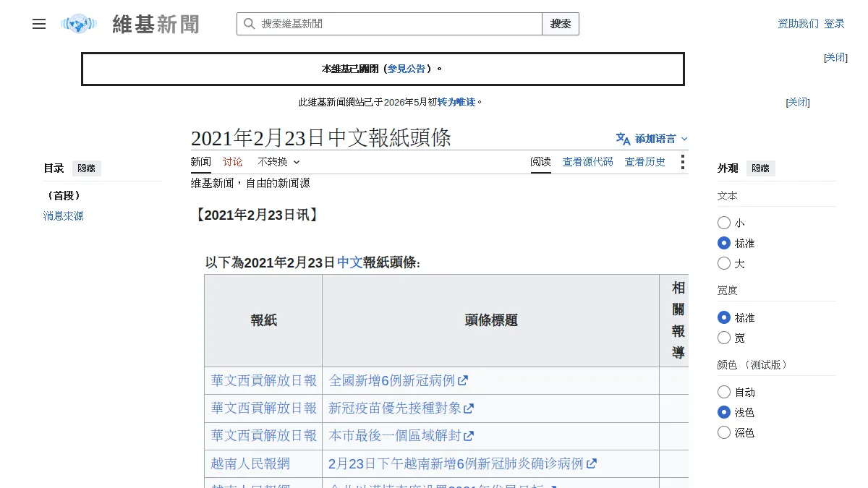Click the language translate icon
Image resolution: width=868 pixels, height=488 pixels.
[x=623, y=139]
